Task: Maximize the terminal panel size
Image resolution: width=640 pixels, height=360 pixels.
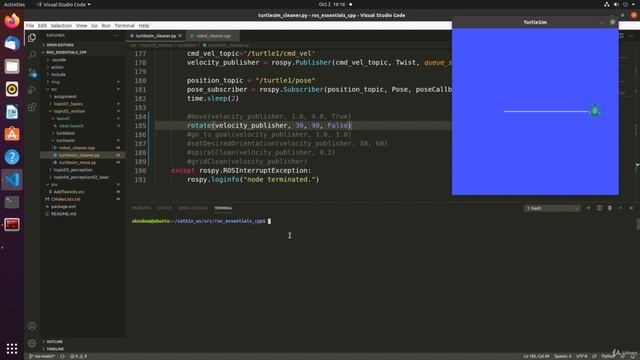Action: [x=620, y=208]
